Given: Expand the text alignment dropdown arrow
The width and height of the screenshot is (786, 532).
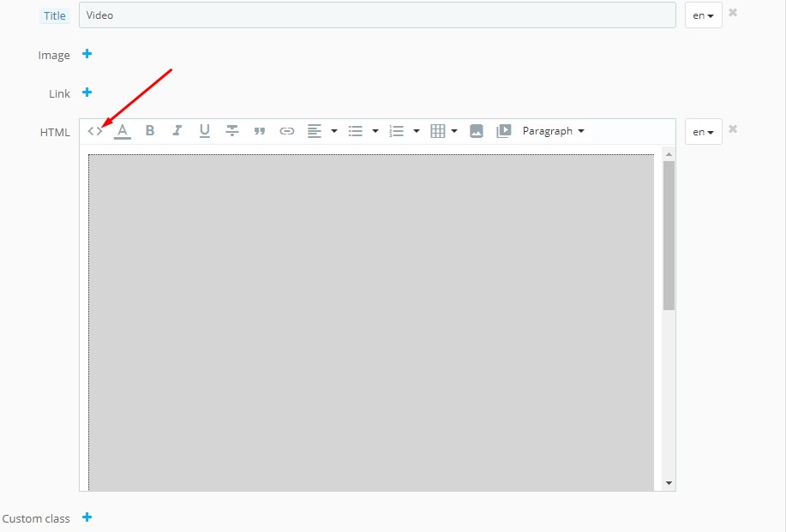Looking at the screenshot, I should point(334,131).
